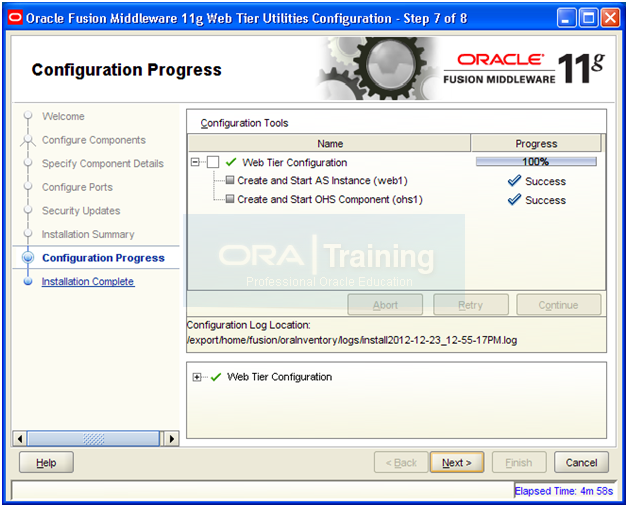Image resolution: width=628 pixels, height=507 pixels.
Task: Click the right arrow of the sidebar scrollbar
Action: coord(172,439)
